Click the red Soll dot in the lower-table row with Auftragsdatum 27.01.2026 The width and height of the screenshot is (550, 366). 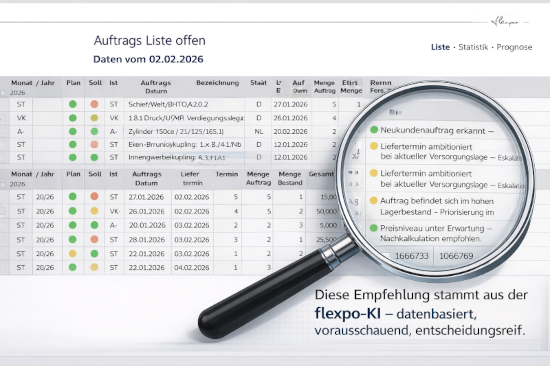pyautogui.click(x=94, y=197)
